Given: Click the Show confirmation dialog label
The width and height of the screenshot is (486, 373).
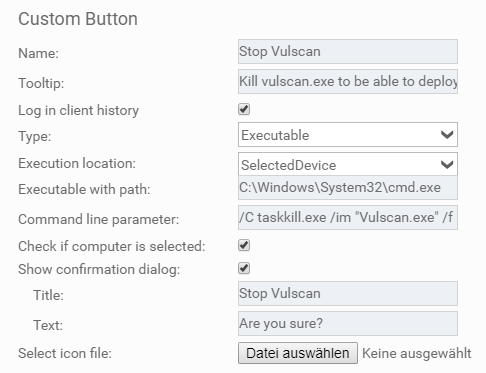Looking at the screenshot, I should click(x=99, y=269).
